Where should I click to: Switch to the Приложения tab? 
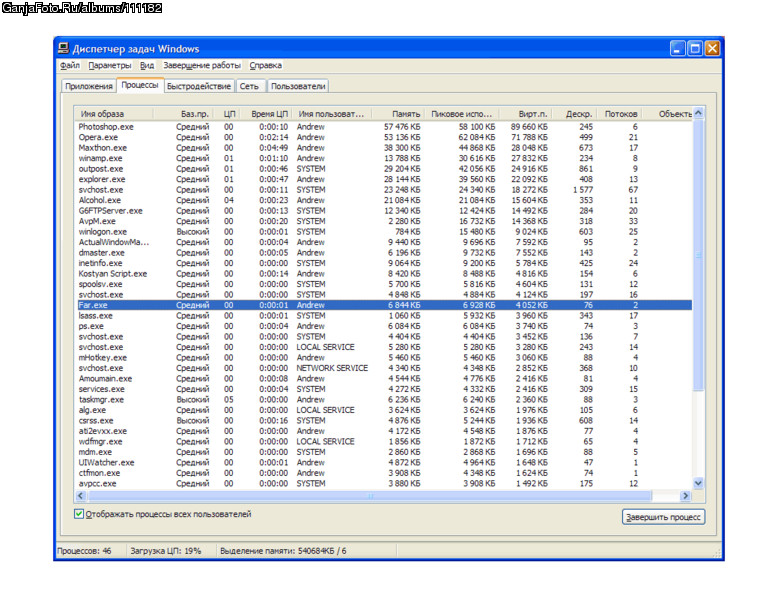tap(89, 86)
